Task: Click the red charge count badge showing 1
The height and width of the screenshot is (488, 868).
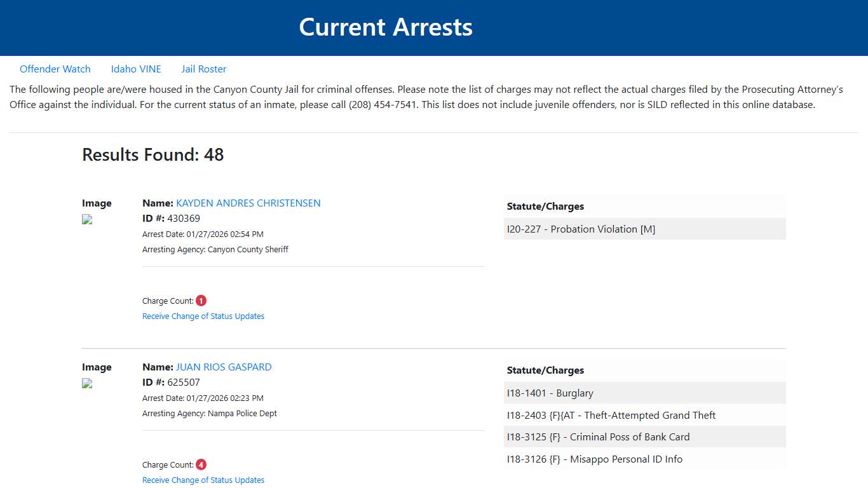Action: (201, 300)
